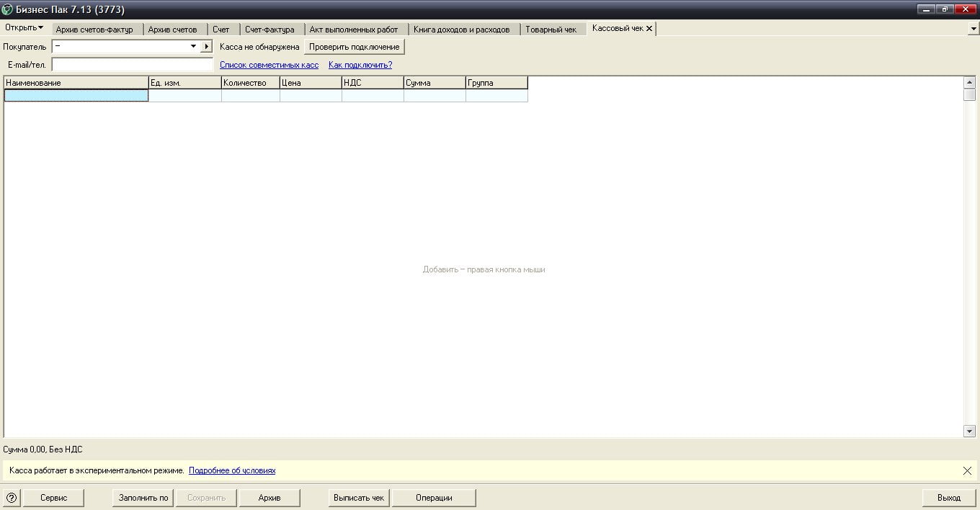This screenshot has height=510, width=980.
Task: Close the Кассовый чек tab
Action: point(649,29)
